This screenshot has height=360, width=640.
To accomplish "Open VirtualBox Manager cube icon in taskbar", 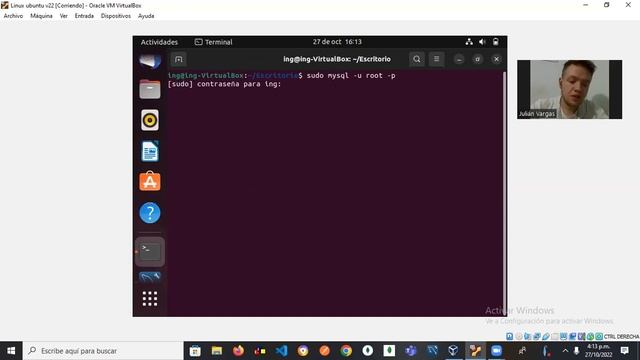I will coord(453,351).
